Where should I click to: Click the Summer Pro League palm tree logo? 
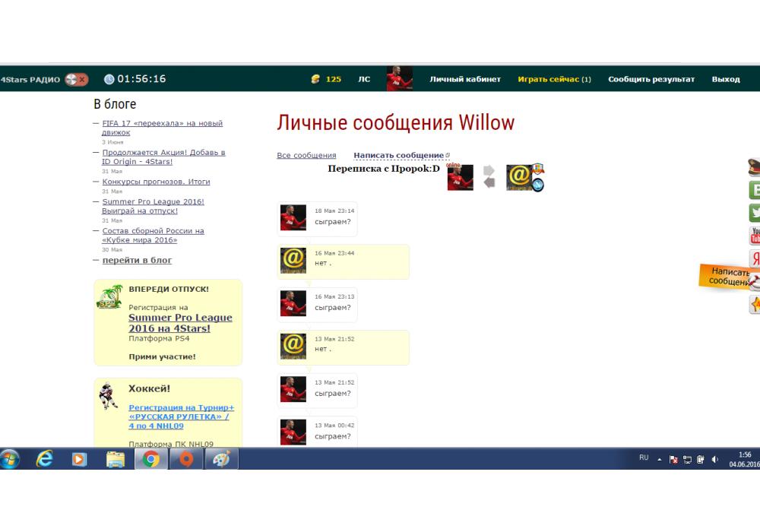coord(109,296)
